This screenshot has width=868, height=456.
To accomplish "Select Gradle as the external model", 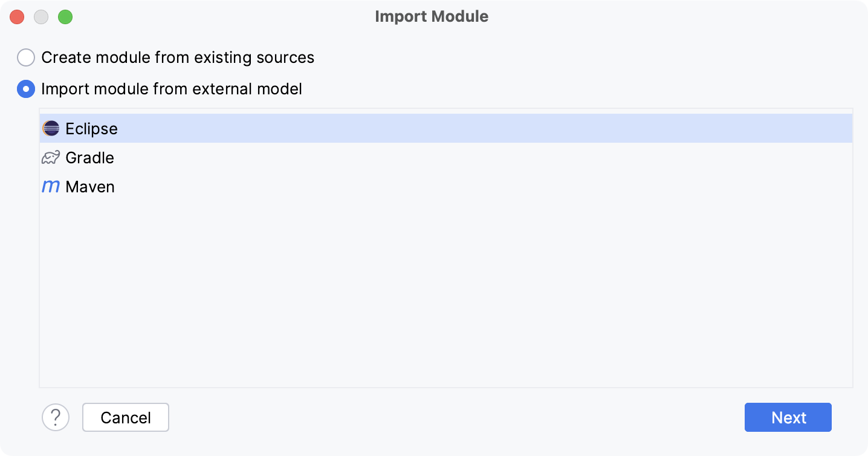I will (x=90, y=157).
